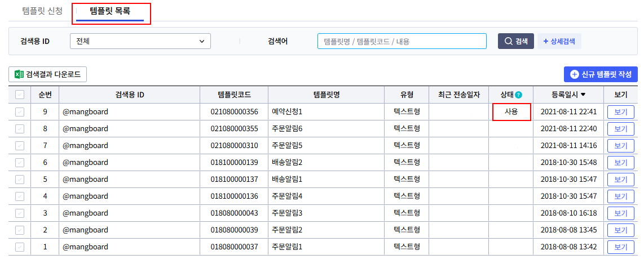View details of 주문알림3 via 보기

pyautogui.click(x=620, y=213)
